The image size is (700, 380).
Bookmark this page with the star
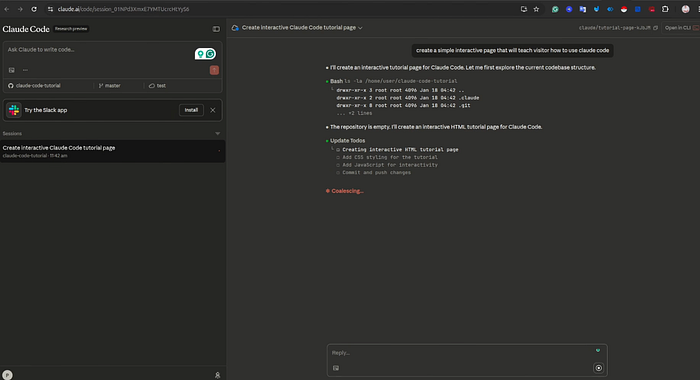[x=536, y=9]
